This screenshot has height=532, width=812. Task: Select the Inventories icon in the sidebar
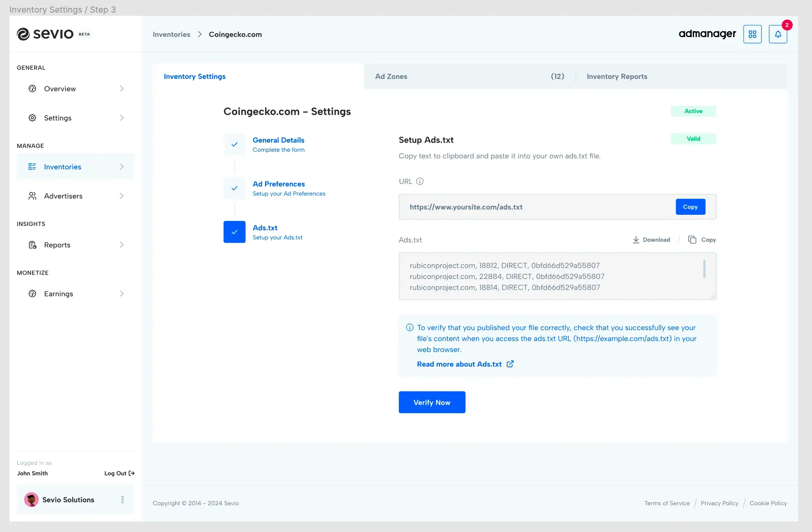[x=32, y=167]
